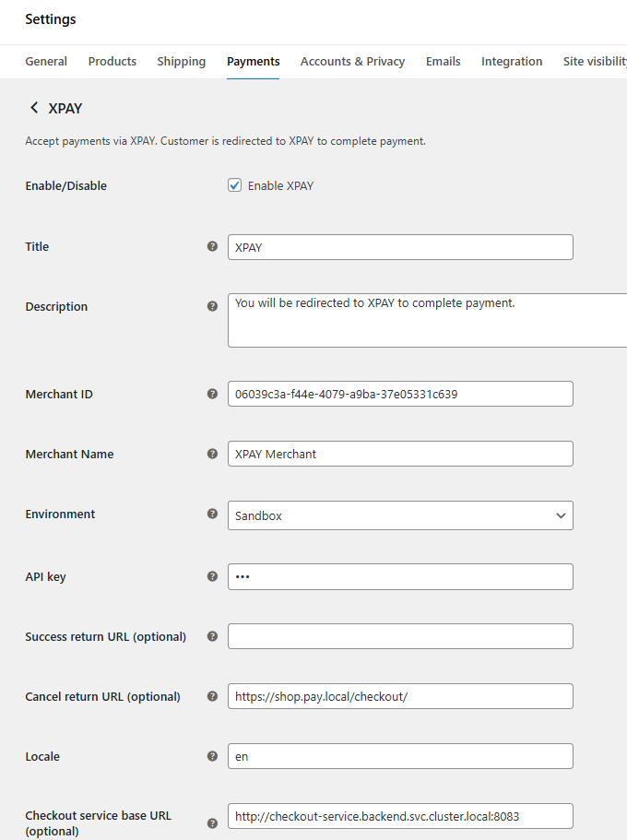The width and height of the screenshot is (627, 840).
Task: Open the Shipping settings tab
Action: pyautogui.click(x=181, y=62)
